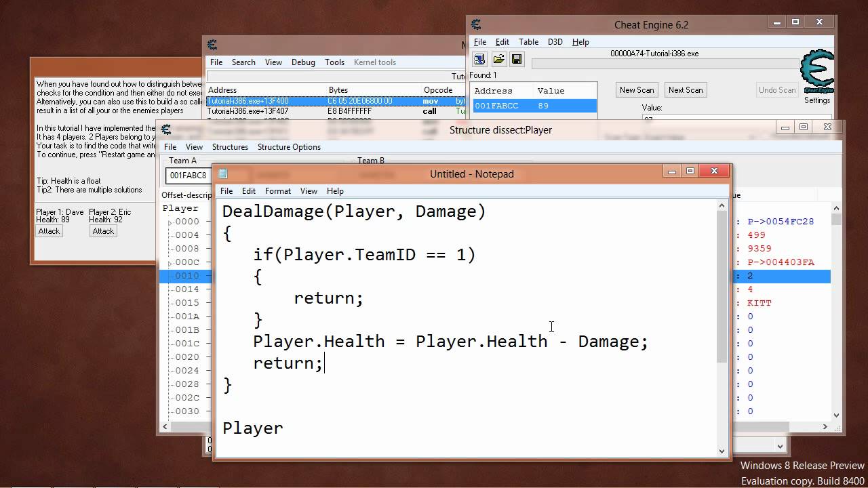Click the 9359 value in structure dissect
868x488 pixels.
(759, 249)
